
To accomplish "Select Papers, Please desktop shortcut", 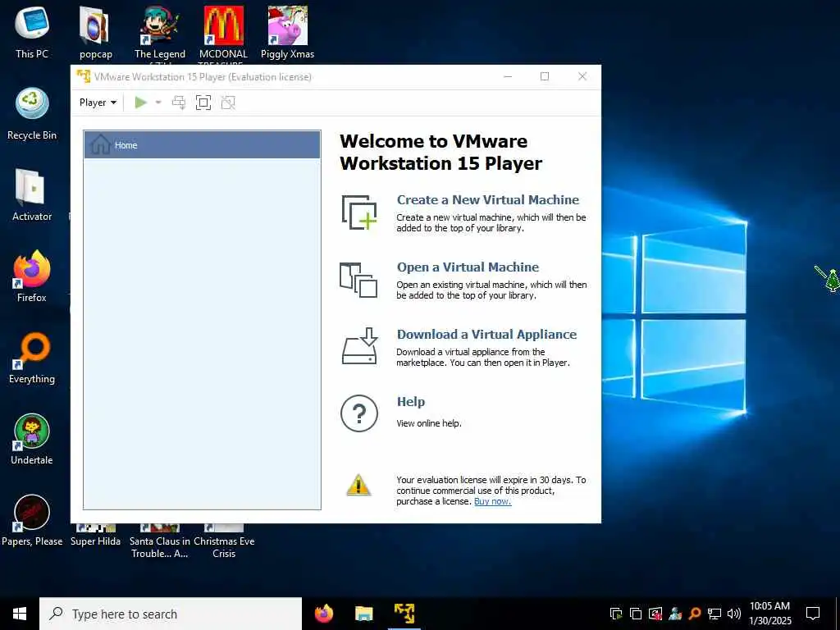I will (32, 520).
